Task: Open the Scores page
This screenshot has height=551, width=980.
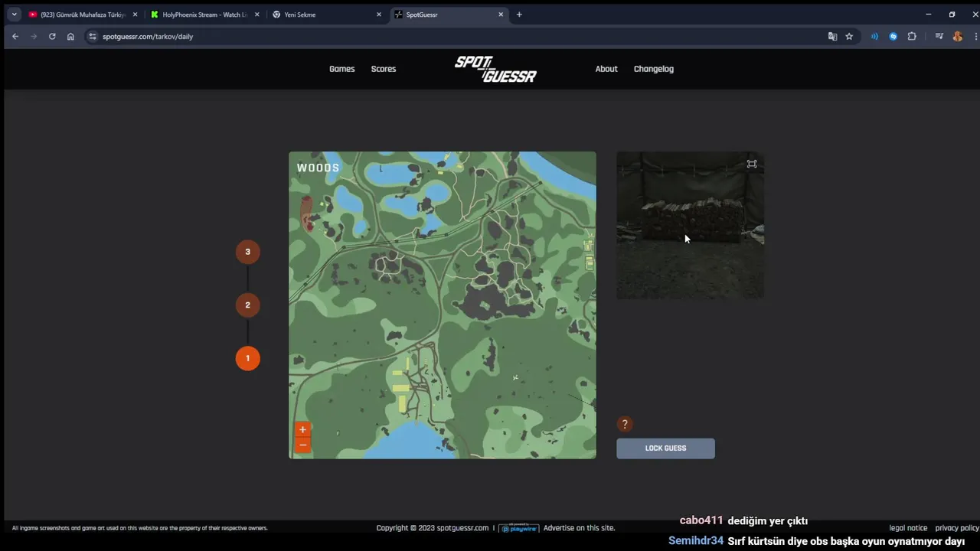Action: pos(384,69)
